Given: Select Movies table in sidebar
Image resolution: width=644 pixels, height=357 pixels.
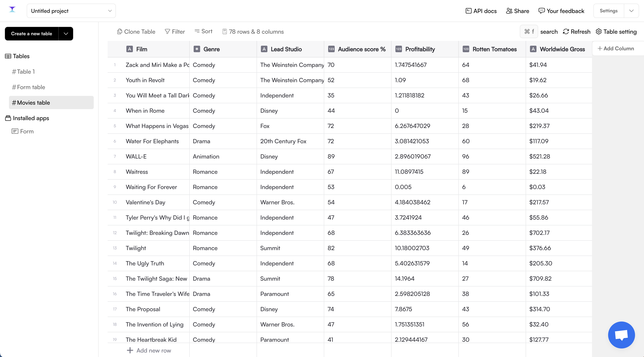Looking at the screenshot, I should tap(51, 102).
